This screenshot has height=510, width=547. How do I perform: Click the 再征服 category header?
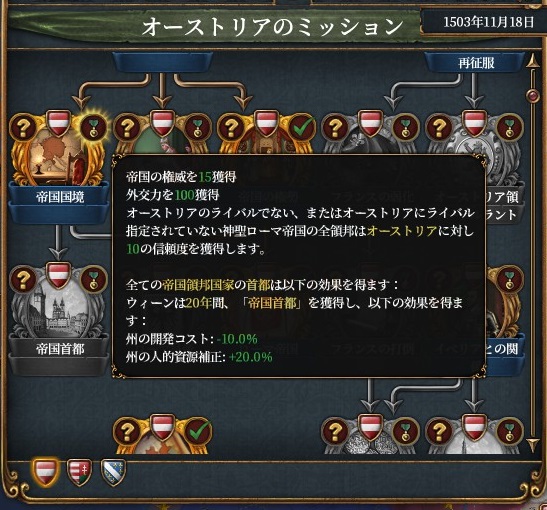click(476, 63)
